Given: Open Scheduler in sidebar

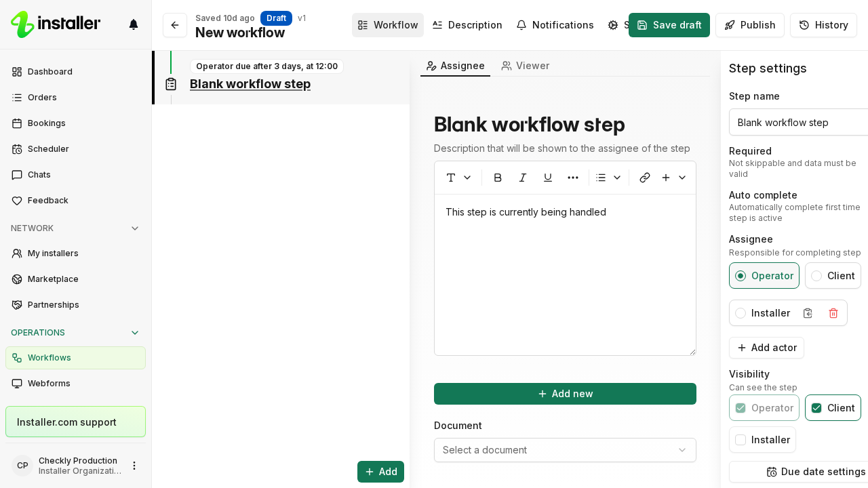Looking at the screenshot, I should point(75,149).
